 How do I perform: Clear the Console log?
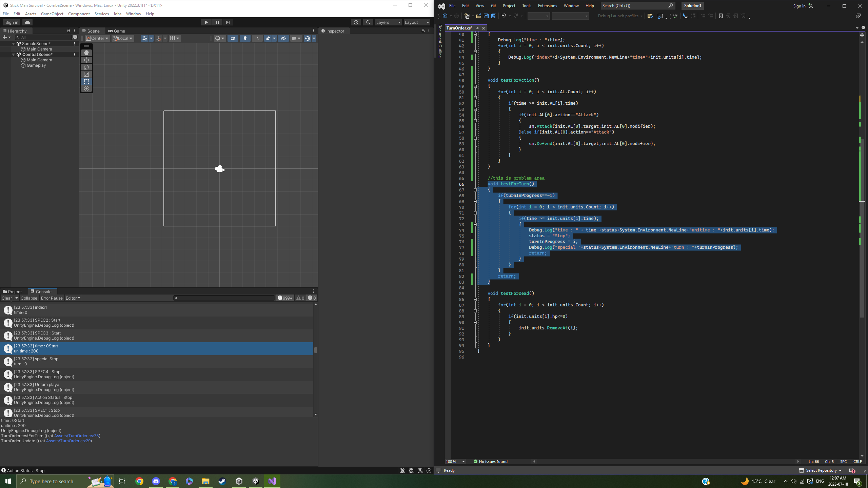click(6, 298)
